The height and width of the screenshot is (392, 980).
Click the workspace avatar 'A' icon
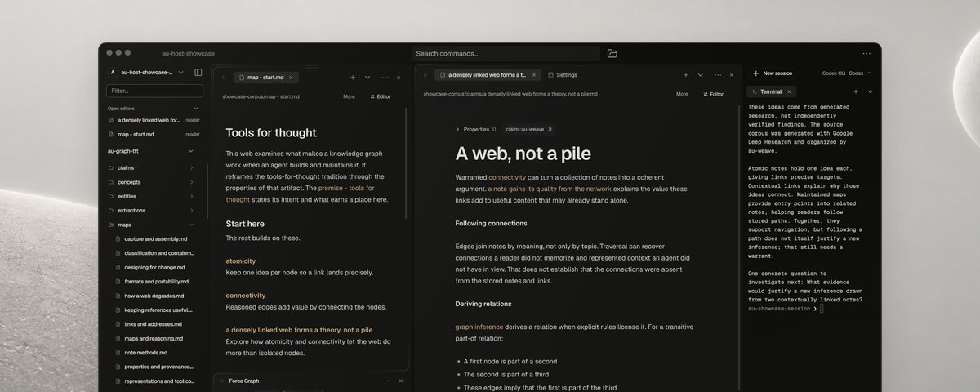pyautogui.click(x=113, y=72)
